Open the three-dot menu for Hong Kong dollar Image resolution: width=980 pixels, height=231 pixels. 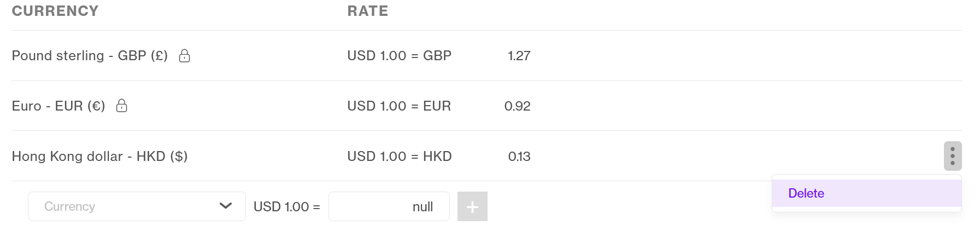click(x=953, y=156)
